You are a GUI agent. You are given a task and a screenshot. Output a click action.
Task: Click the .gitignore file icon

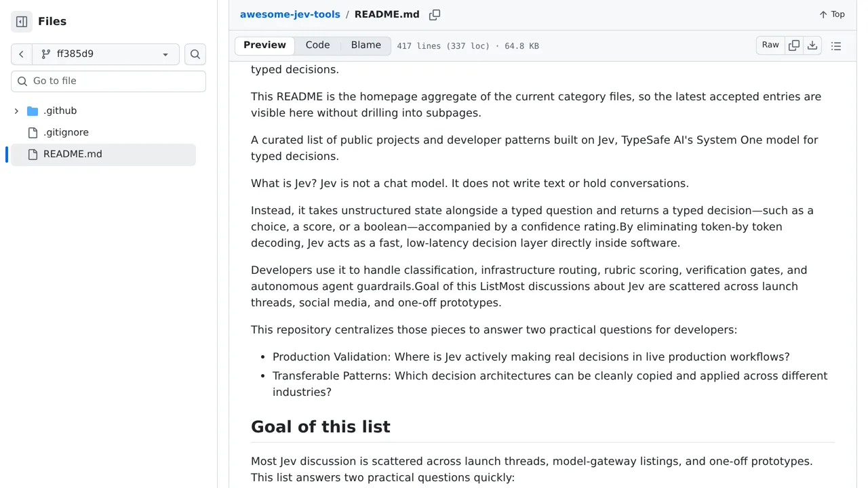(33, 133)
